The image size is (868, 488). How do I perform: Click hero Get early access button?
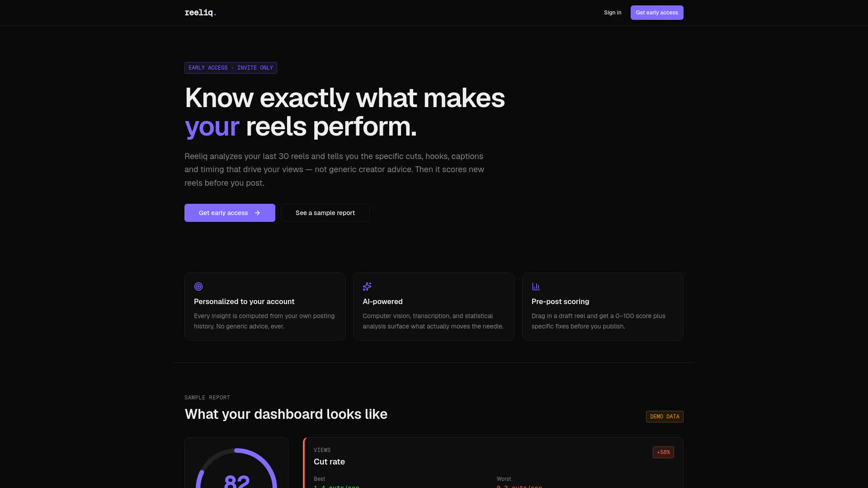pos(230,213)
